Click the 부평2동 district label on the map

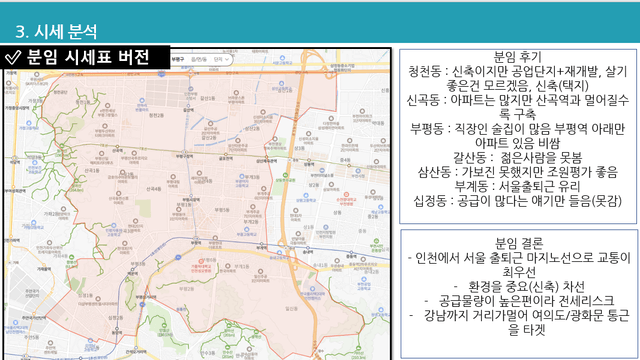(187, 289)
